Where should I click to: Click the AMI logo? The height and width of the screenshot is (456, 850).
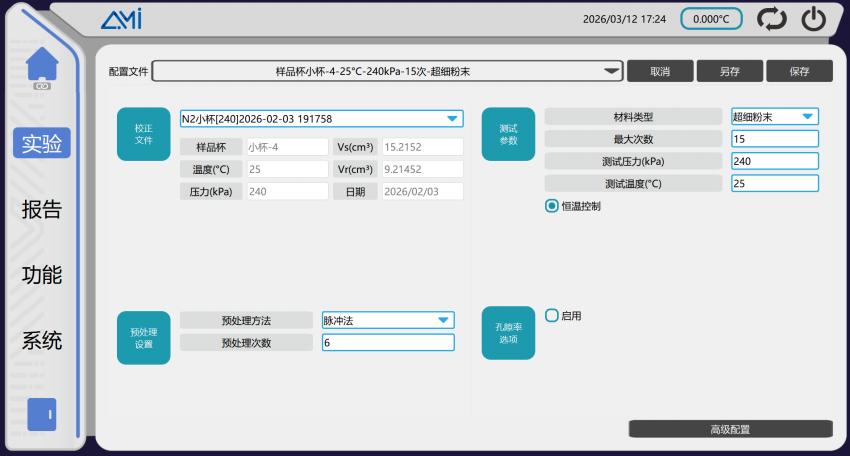[x=121, y=20]
